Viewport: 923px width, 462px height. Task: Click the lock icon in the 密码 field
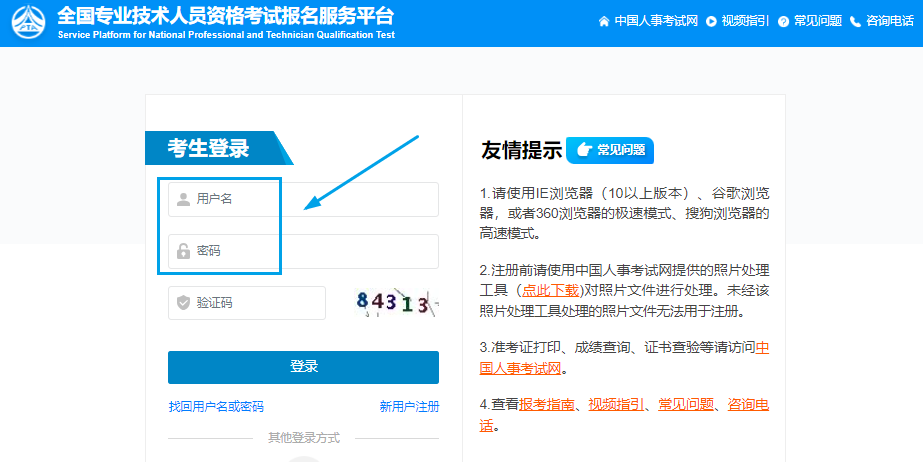tap(184, 251)
